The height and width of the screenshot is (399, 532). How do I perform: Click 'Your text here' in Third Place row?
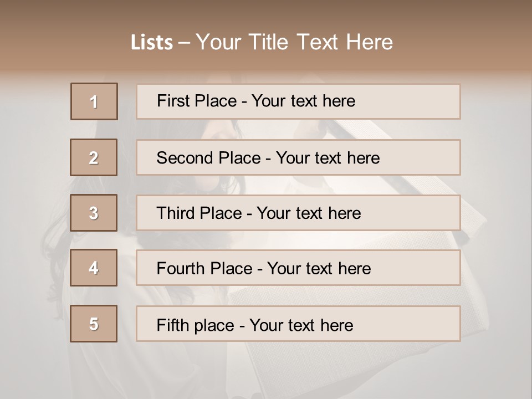[x=309, y=213]
